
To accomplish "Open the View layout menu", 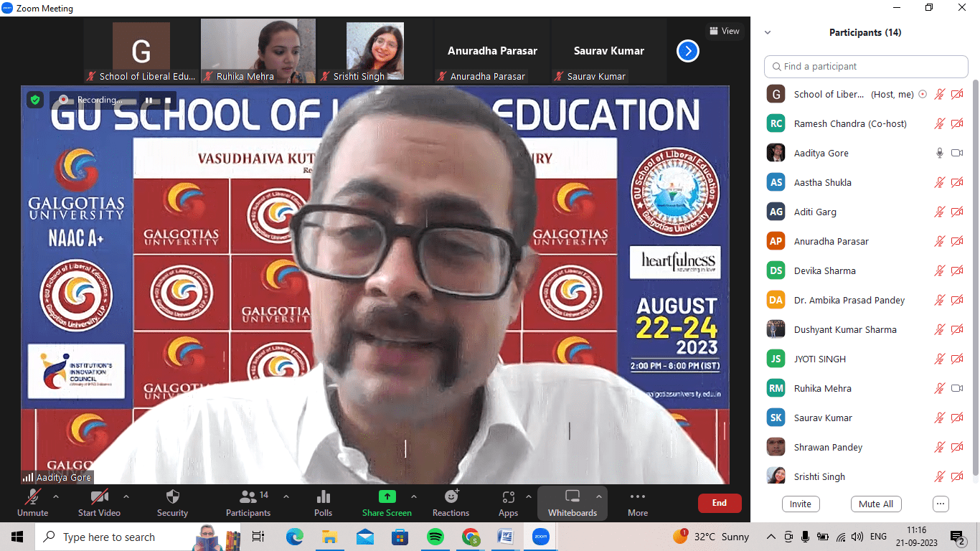I will pyautogui.click(x=723, y=31).
